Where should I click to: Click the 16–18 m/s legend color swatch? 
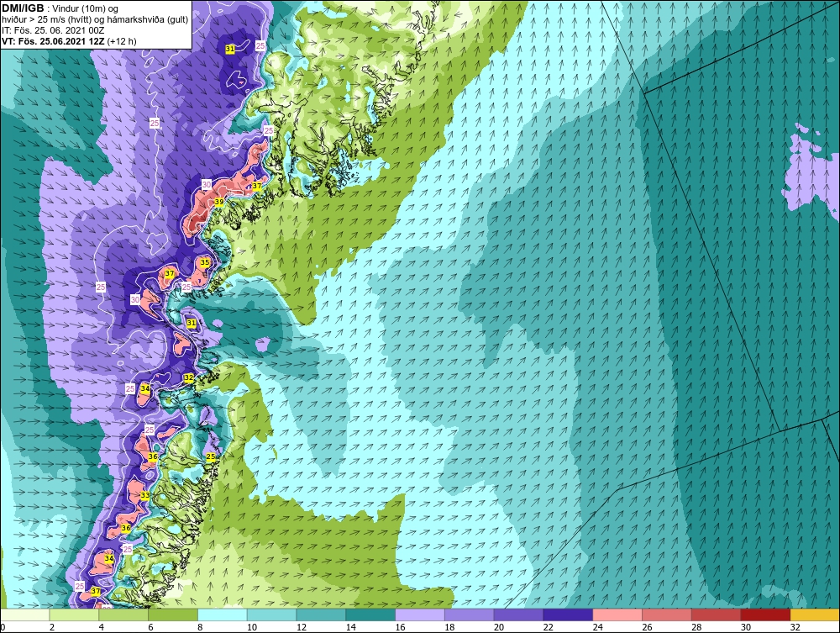tap(420, 615)
